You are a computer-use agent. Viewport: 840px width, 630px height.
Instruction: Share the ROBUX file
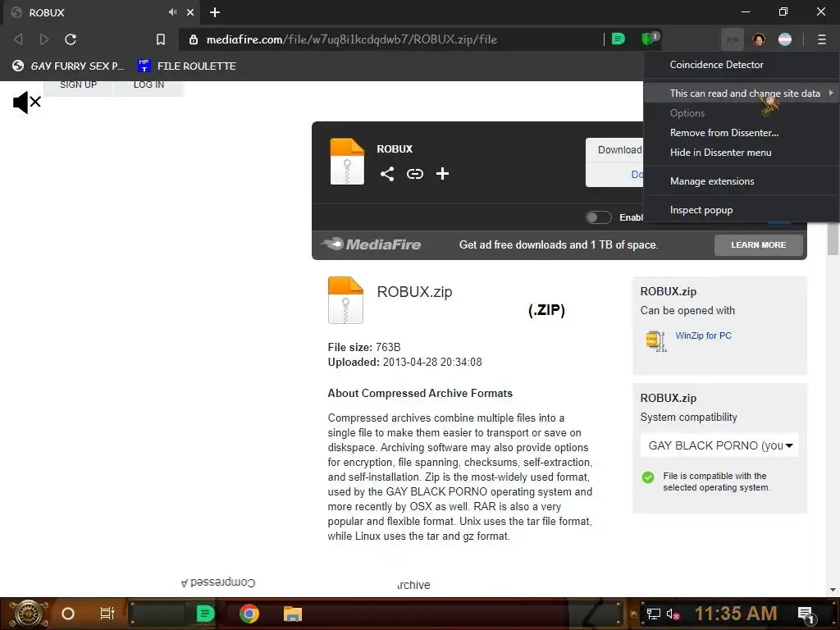click(x=387, y=174)
